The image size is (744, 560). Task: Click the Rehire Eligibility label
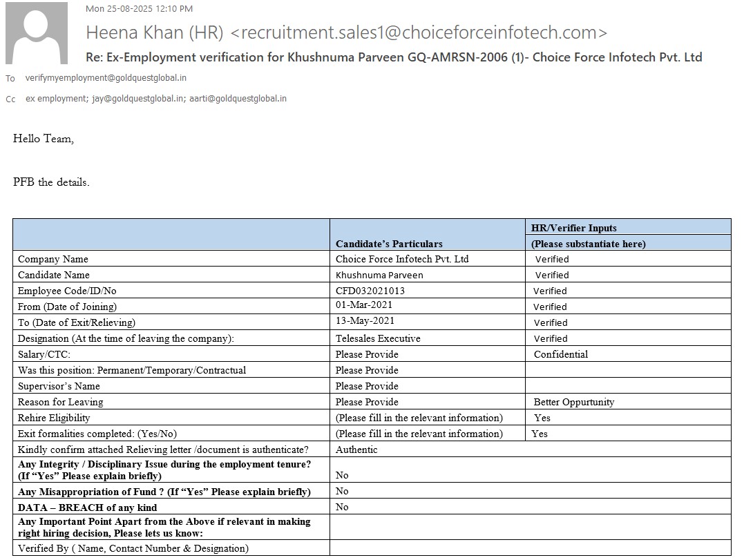click(x=54, y=418)
